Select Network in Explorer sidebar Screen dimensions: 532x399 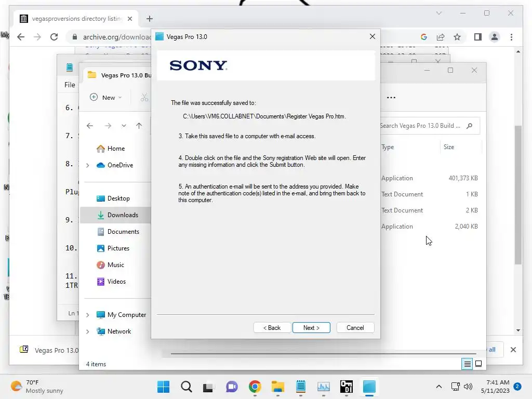[114, 331]
